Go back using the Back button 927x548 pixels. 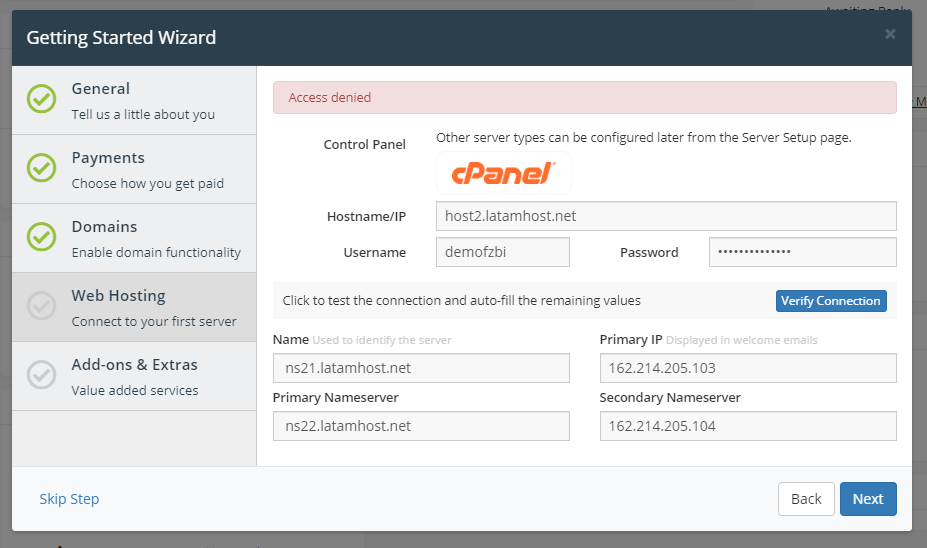[x=806, y=499]
